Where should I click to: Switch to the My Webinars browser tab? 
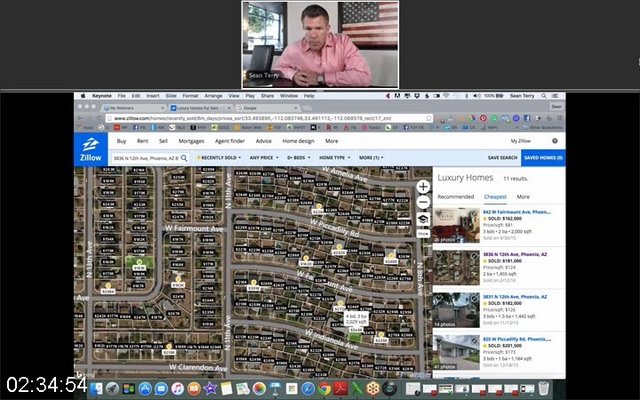coord(133,108)
